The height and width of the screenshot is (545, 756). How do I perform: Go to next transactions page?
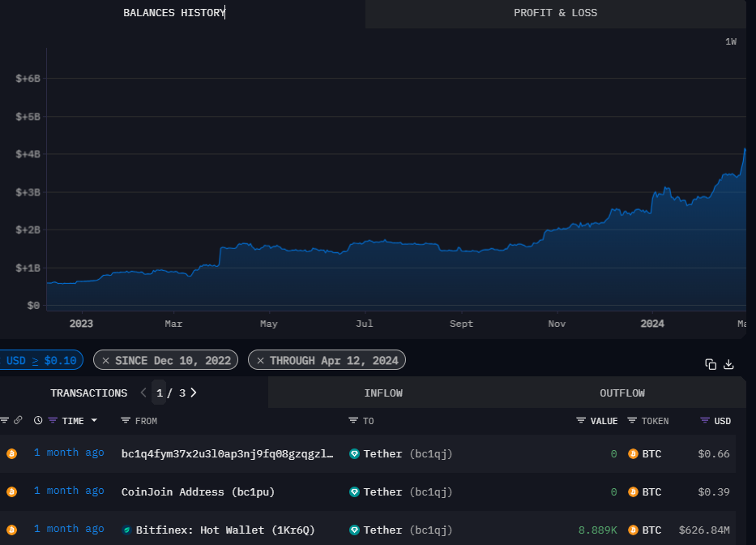click(194, 393)
